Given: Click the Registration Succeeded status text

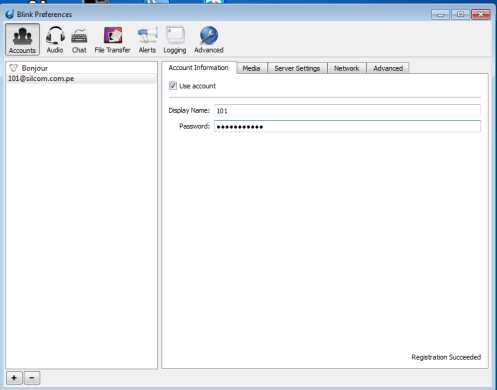Looking at the screenshot, I should pos(446,357).
